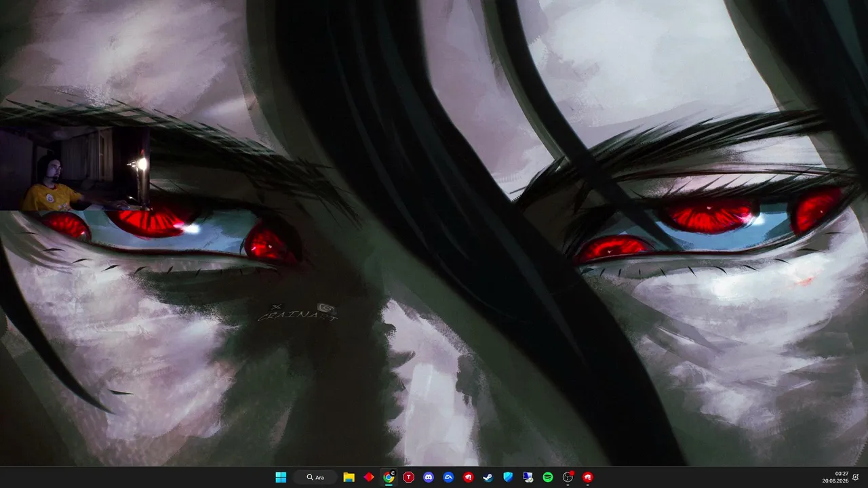Screen dimensions: 868x488
Task: Open the Riot fist icon beside EA
Action: [x=468, y=477]
